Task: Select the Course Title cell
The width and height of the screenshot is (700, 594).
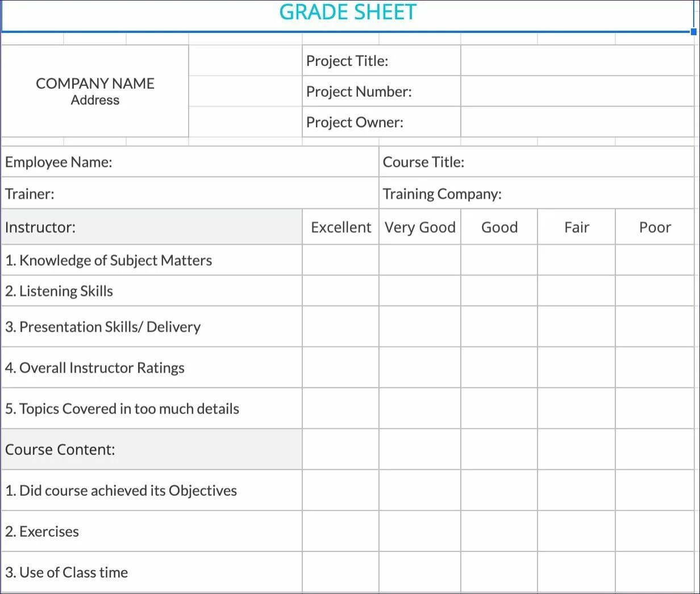Action: click(536, 162)
